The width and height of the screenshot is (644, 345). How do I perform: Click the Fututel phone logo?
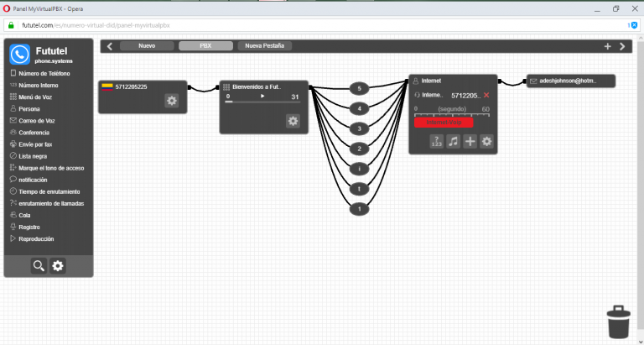(20, 55)
